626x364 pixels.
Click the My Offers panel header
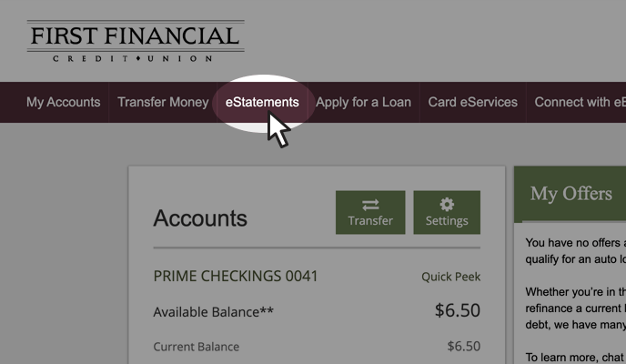pos(571,194)
